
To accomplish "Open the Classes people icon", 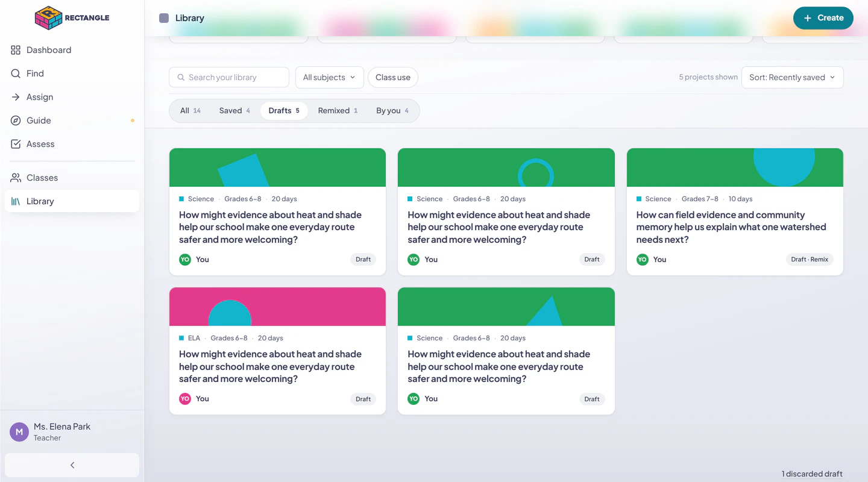I will tap(16, 178).
